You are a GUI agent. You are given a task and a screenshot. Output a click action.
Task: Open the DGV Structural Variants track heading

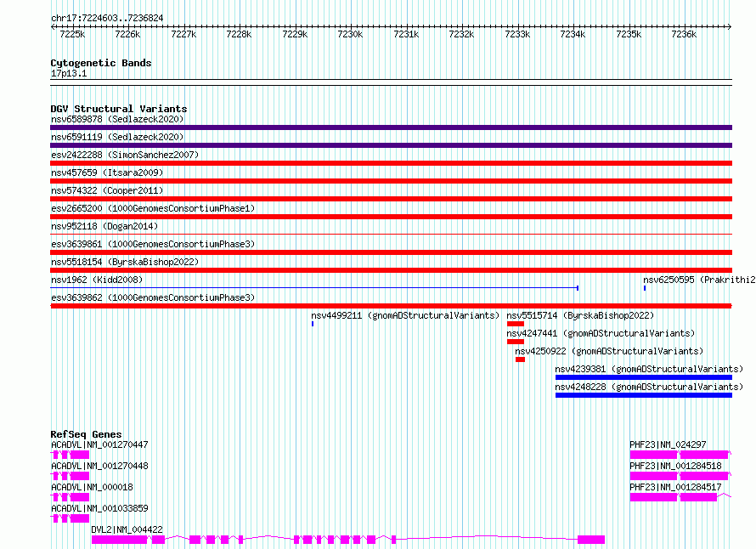click(118, 109)
